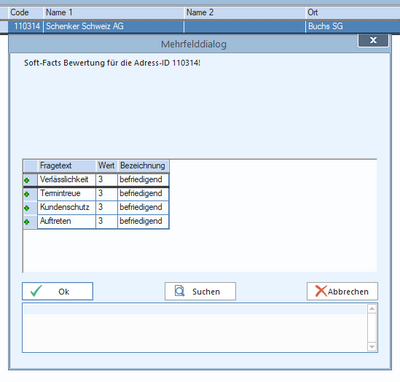Click the Ort column header in the background list
400x382 pixels.
coord(353,13)
